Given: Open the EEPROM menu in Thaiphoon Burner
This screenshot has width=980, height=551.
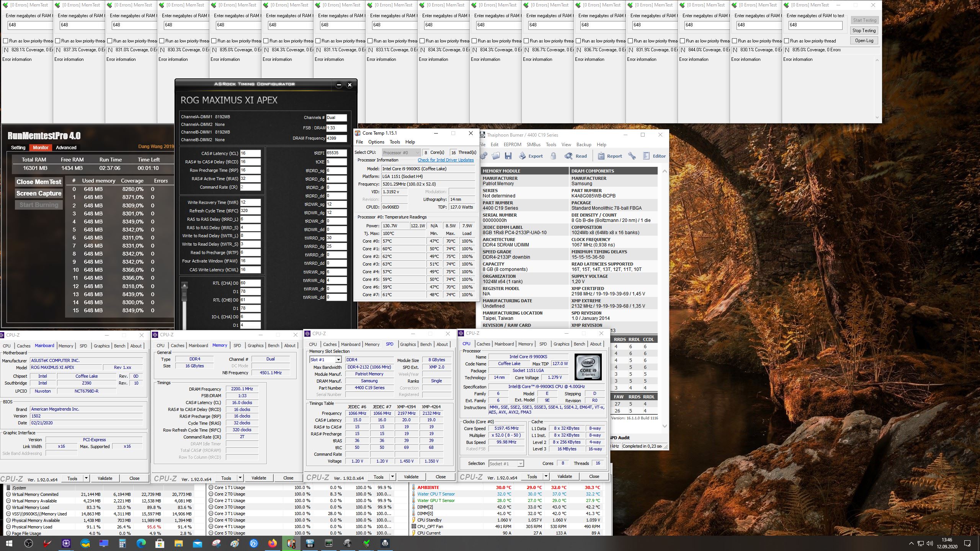Looking at the screenshot, I should tap(512, 145).
